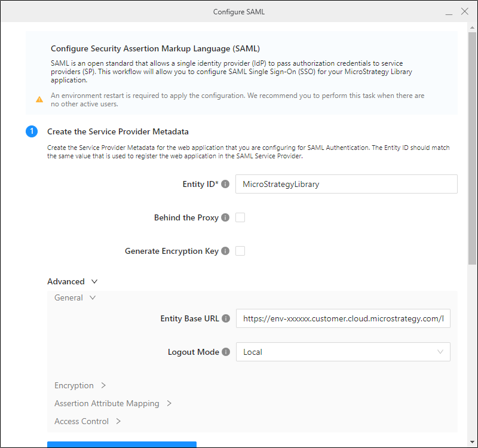Collapse the Advanced section

click(x=72, y=281)
